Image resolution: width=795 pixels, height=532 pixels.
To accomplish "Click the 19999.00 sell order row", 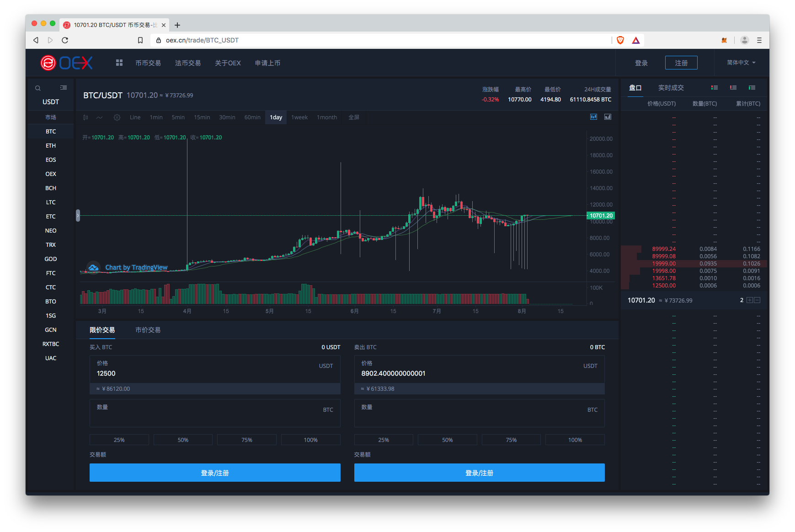I will [x=694, y=264].
